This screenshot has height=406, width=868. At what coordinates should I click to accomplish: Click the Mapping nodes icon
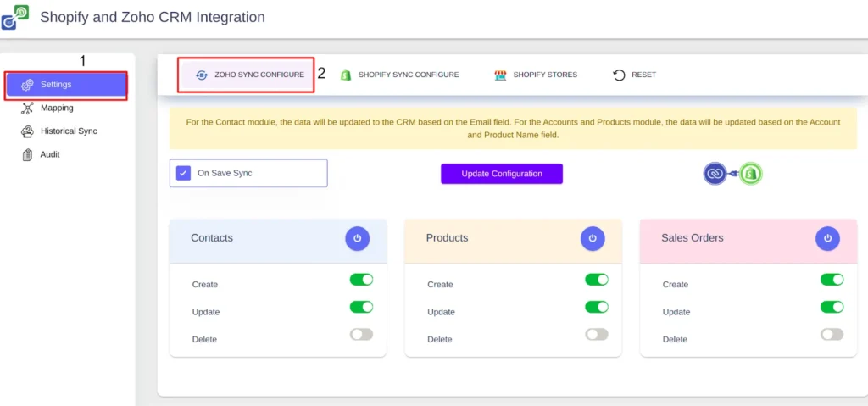(x=27, y=108)
